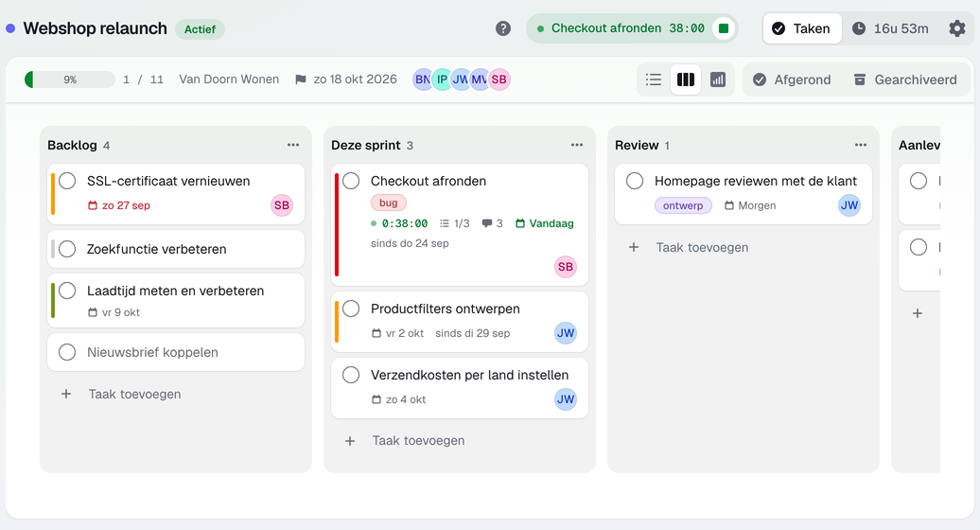Stop the running Checkout afronden timer

point(724,28)
